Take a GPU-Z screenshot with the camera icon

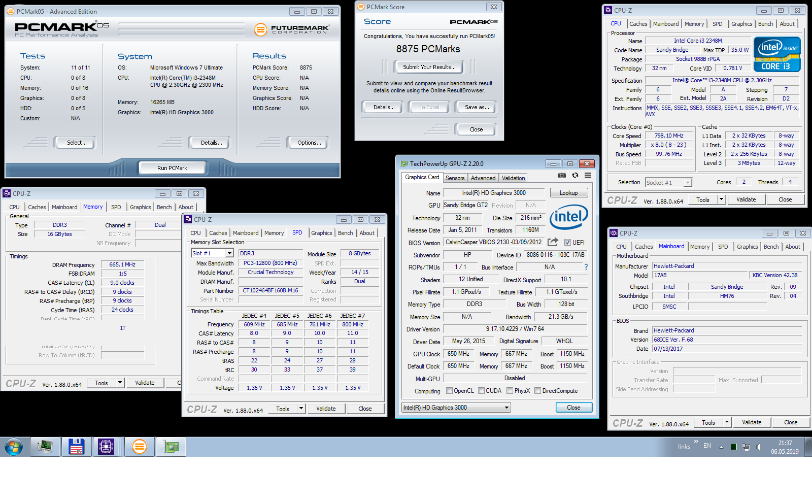pos(562,175)
